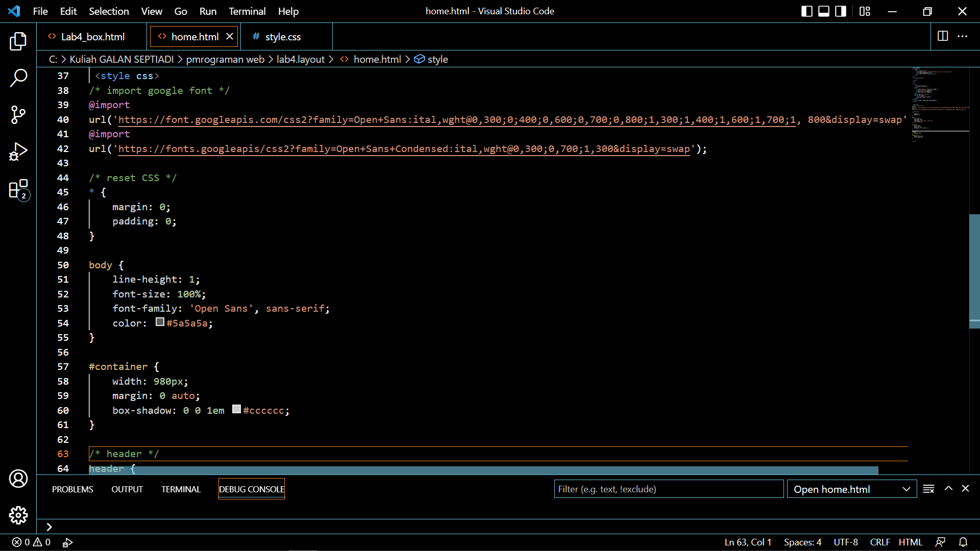Toggle the primary sidebar layout control

pos(806,11)
